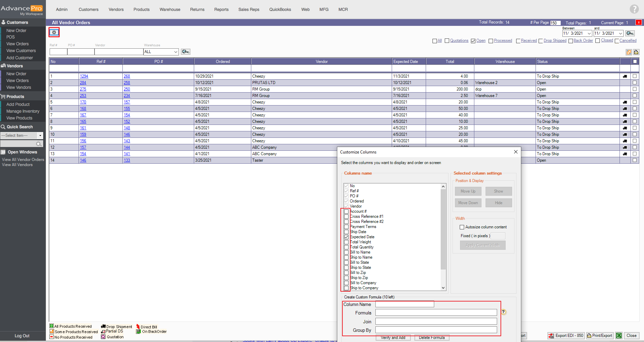Viewport: 644px width, 342px height.
Task: Open the Warehouse ALL dropdown
Action: (x=176, y=52)
